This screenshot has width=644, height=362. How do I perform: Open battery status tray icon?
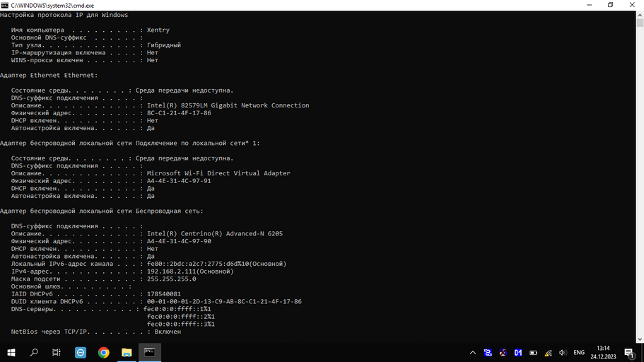(533, 353)
